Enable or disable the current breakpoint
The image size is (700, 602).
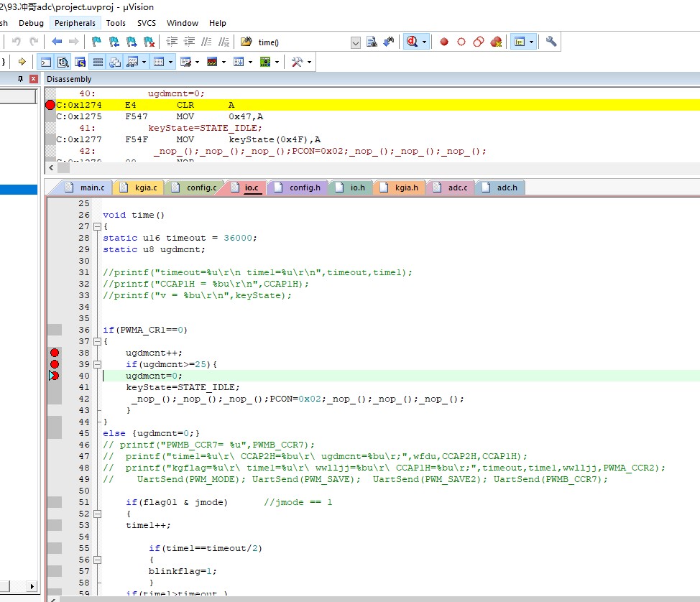(461, 42)
